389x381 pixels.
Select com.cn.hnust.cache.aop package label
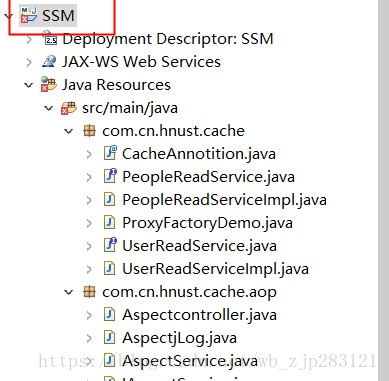pos(189,292)
